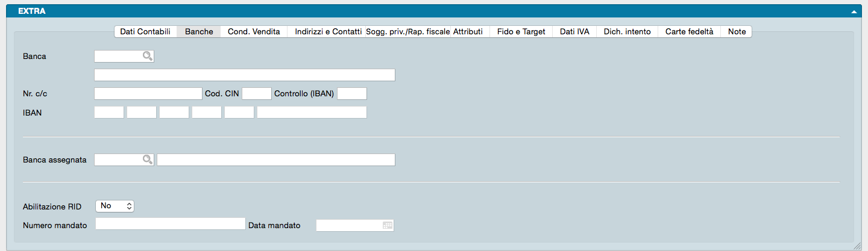Open the Data mandato calendar picker
Viewport: 868px width, 251px height.
[387, 225]
